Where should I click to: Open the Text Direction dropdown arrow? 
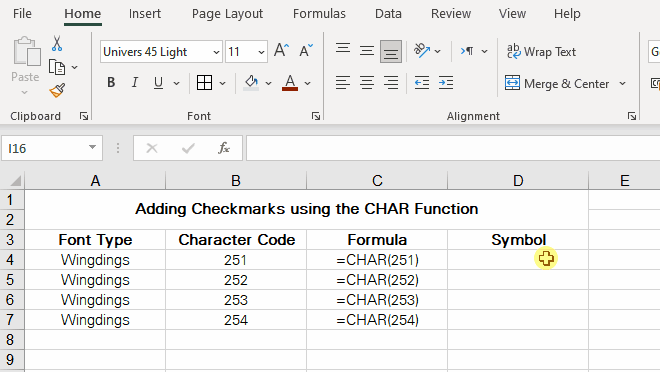(x=484, y=51)
